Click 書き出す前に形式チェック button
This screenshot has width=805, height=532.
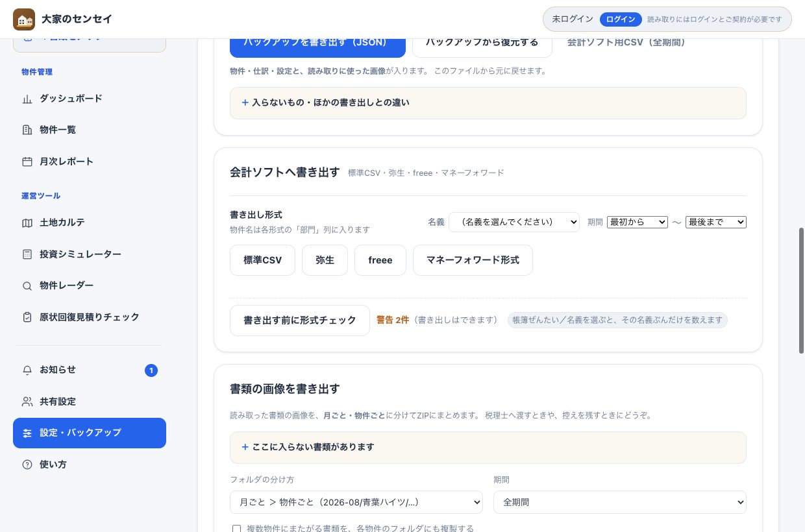(x=300, y=320)
